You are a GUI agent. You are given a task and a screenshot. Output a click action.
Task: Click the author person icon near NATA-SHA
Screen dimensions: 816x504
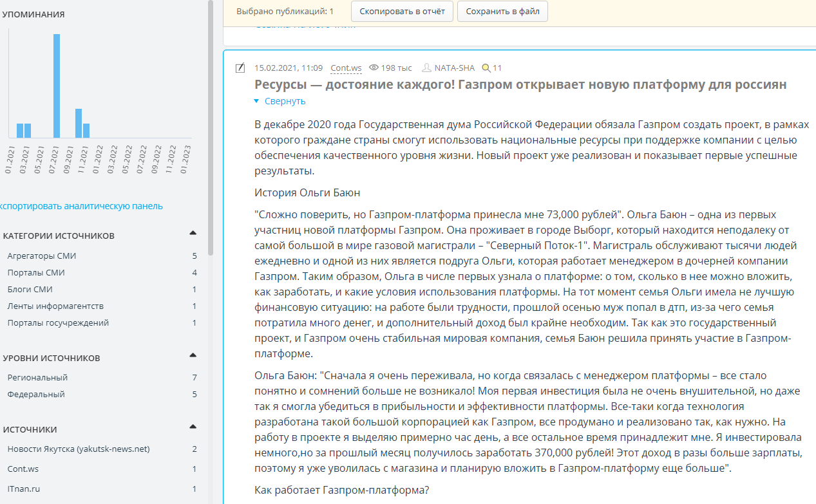click(426, 68)
